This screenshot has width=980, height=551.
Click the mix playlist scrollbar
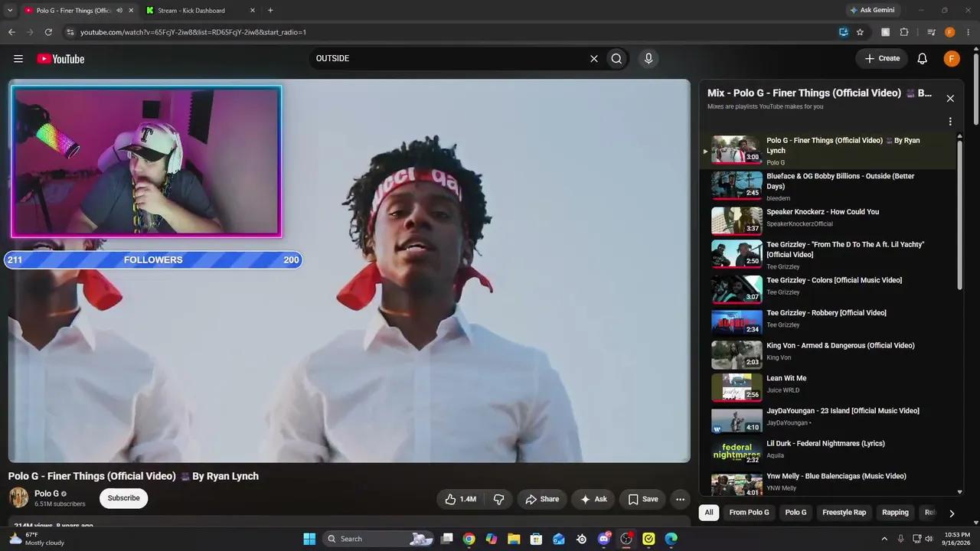960,214
